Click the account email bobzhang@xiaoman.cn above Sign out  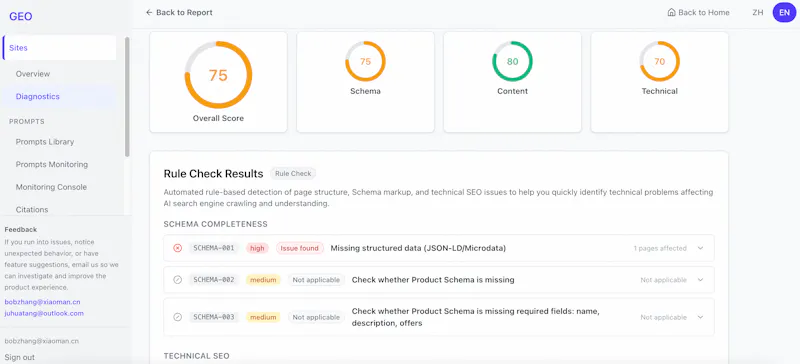coord(42,341)
